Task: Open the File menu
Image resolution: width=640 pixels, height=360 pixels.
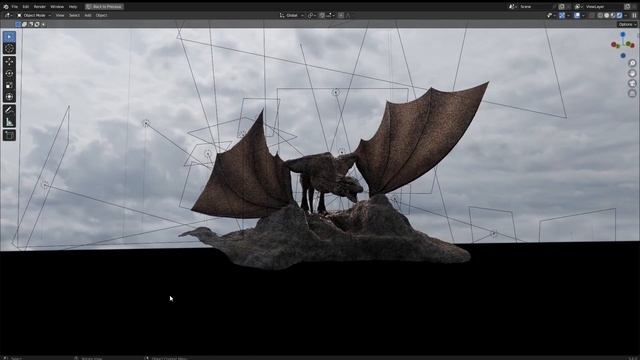Action: 15,7
